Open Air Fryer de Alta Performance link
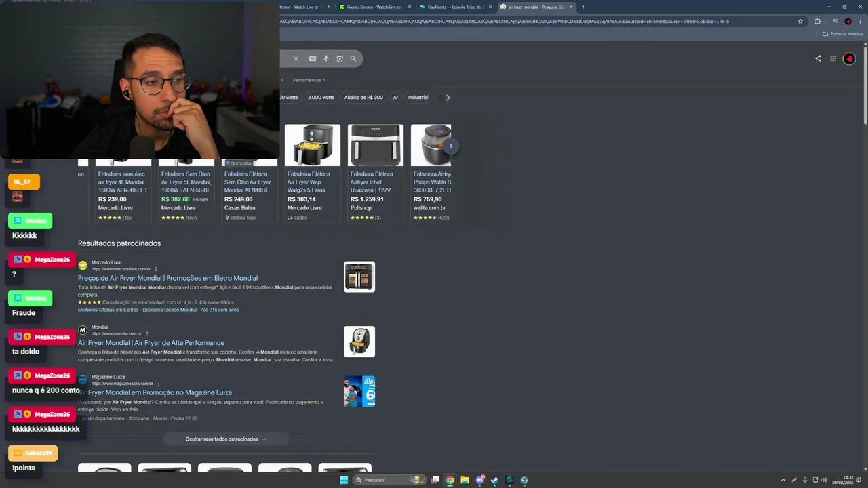This screenshot has height=488, width=868. tap(151, 343)
